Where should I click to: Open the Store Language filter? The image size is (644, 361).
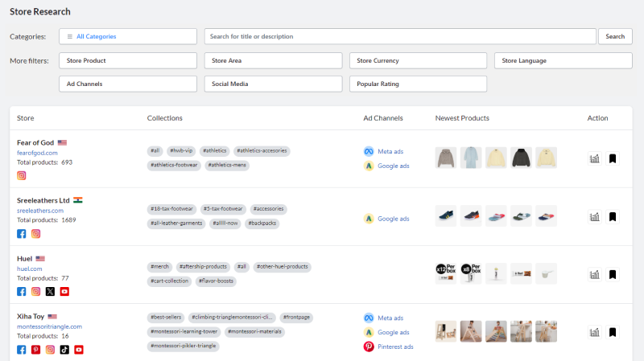(x=563, y=61)
